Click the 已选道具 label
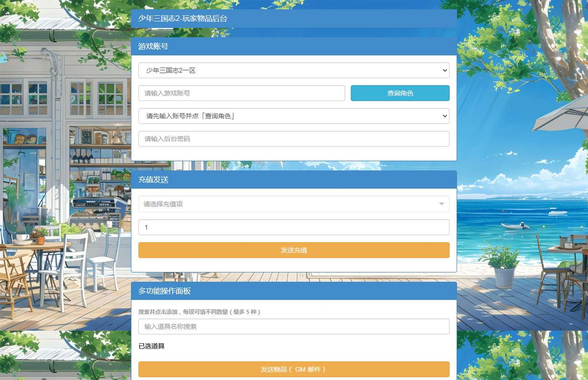 [152, 346]
